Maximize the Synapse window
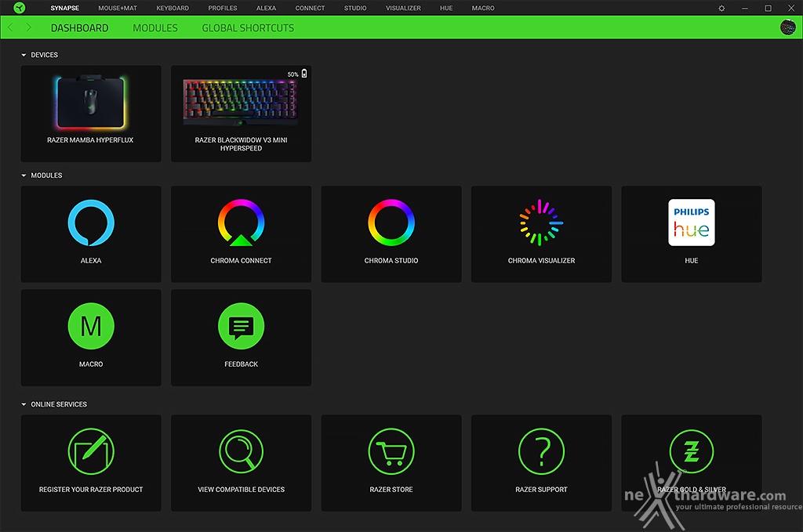Viewport: 803px width, 532px height. tap(768, 8)
